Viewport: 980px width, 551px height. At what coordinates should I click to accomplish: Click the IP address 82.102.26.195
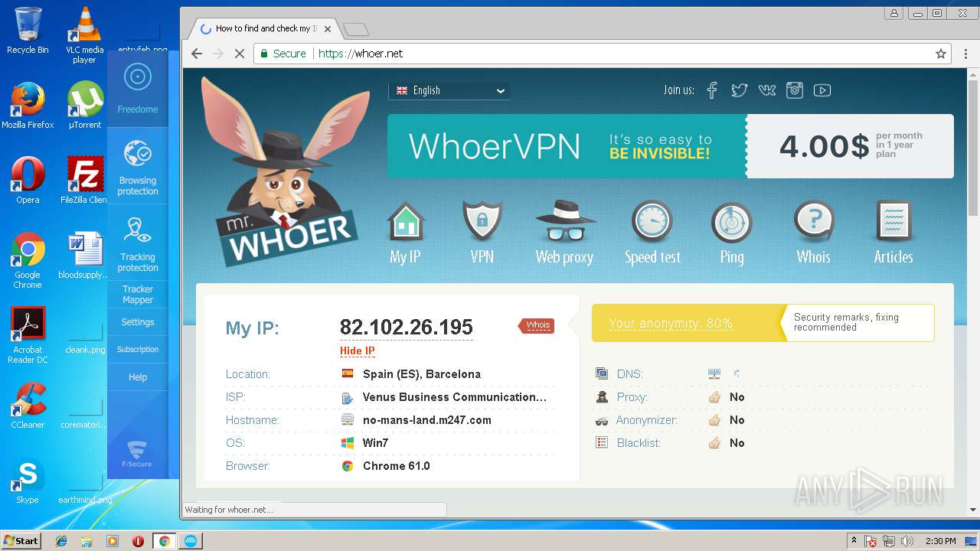(407, 328)
